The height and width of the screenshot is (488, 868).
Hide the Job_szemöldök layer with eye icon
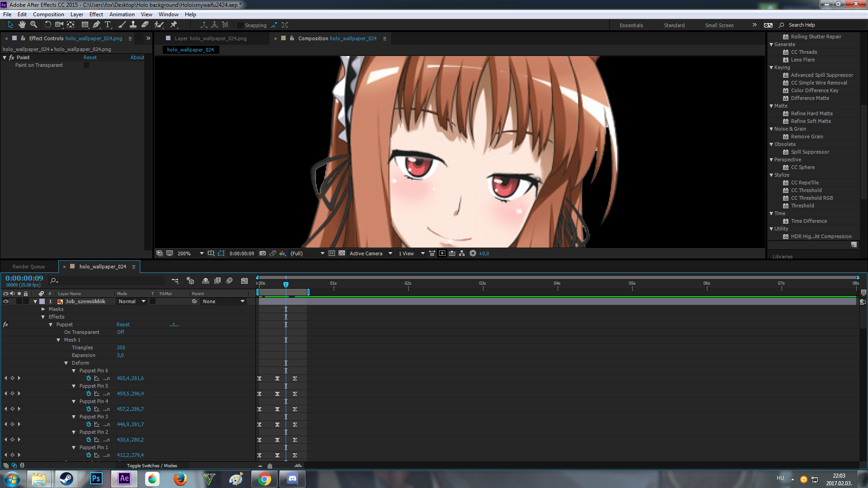(6, 301)
